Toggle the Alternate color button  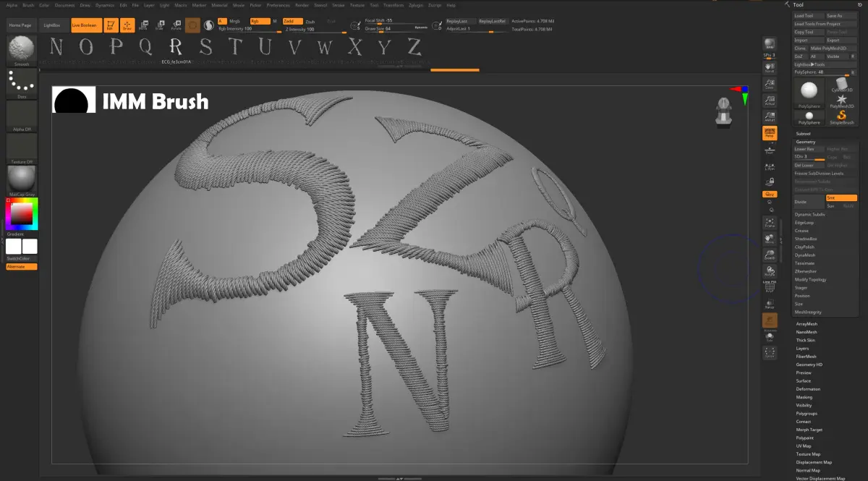(22, 267)
